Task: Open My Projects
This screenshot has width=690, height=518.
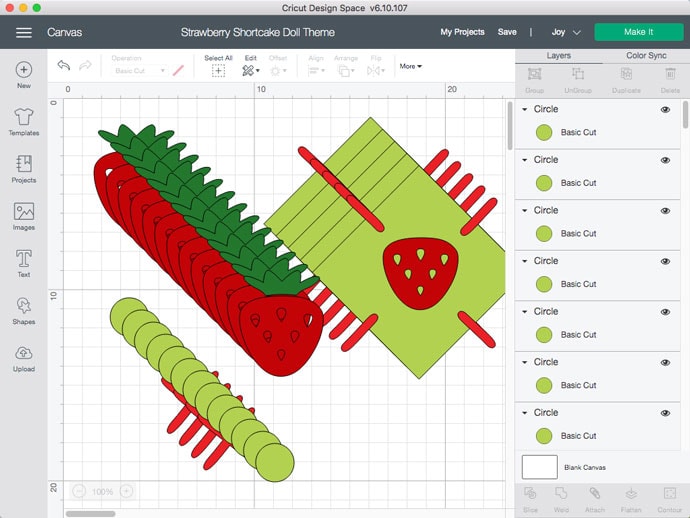Action: [462, 32]
